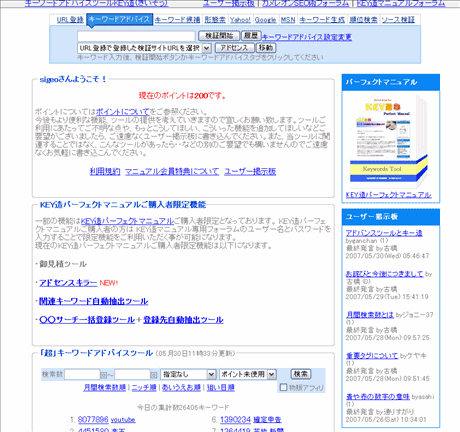Expand the ポイント未使用 dropdown
The image size is (460, 432).
[247, 375]
